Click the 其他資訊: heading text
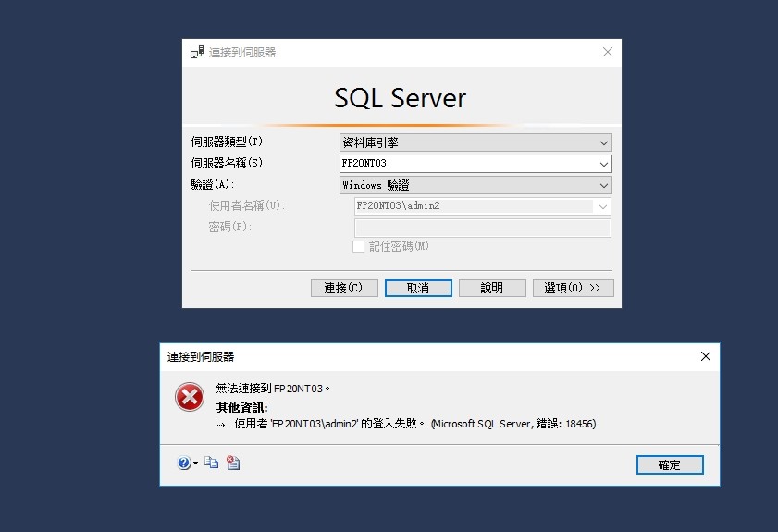778x532 pixels. pyautogui.click(x=241, y=407)
